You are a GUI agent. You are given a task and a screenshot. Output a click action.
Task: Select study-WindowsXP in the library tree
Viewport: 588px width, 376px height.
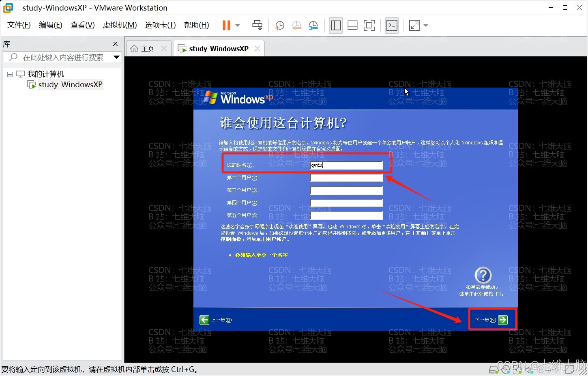(x=70, y=84)
